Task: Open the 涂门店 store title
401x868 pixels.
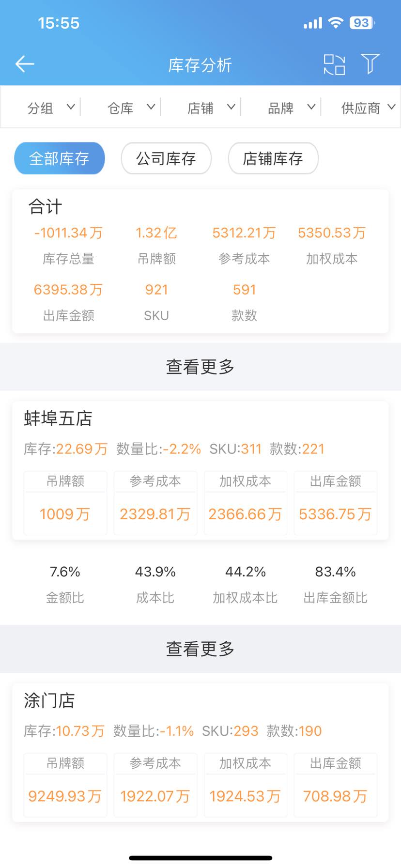Action: pyautogui.click(x=49, y=700)
